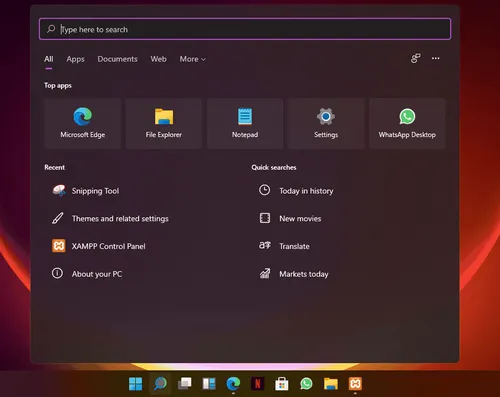Open About your PC entry
Viewport: 500px width, 397px height.
click(x=97, y=274)
